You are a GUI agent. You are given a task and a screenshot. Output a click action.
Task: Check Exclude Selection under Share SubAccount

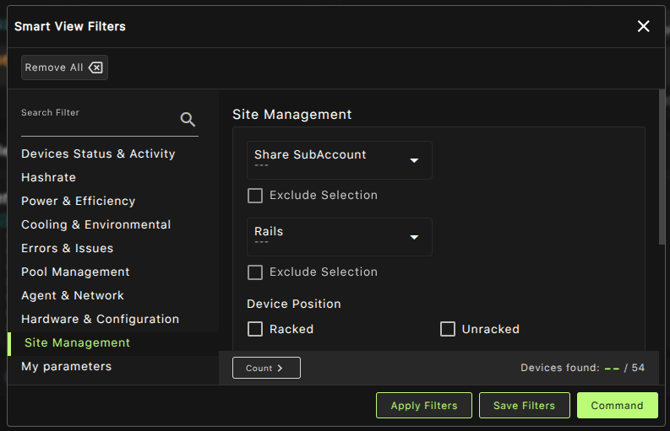point(255,195)
